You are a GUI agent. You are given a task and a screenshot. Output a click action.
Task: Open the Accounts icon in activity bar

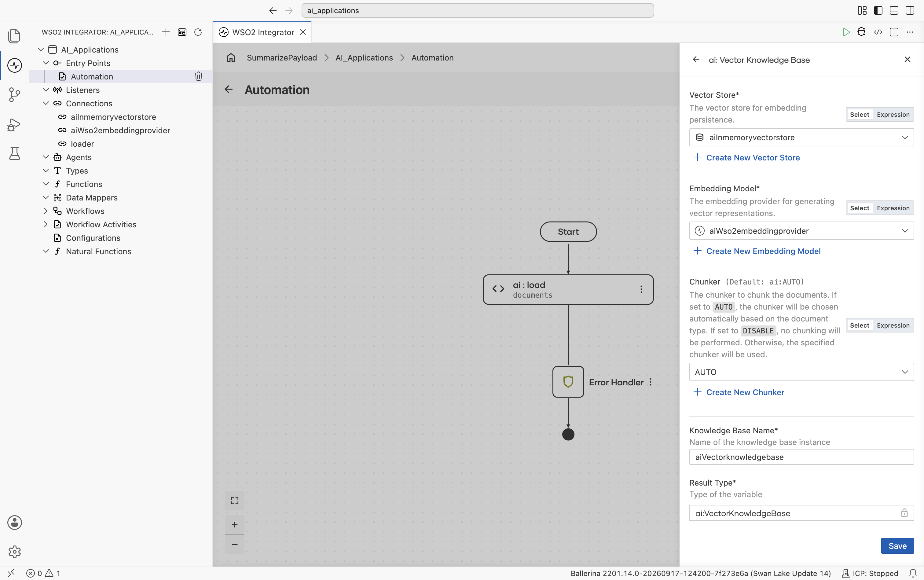[15, 523]
